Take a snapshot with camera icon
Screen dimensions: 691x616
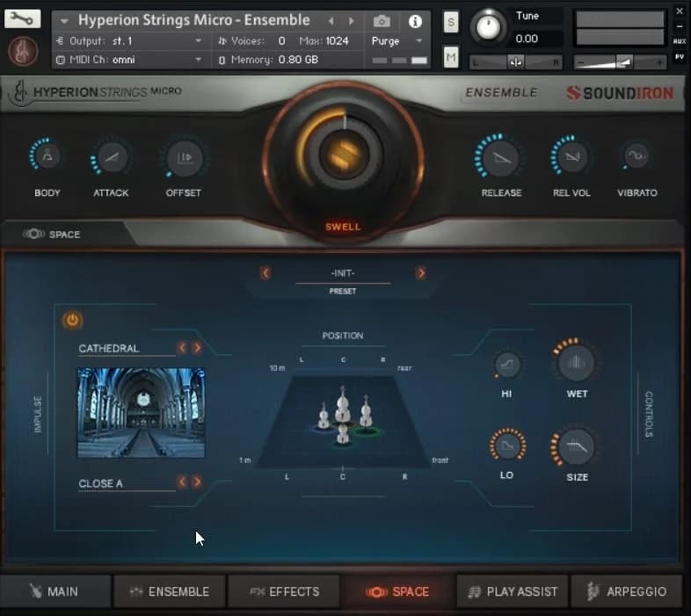point(382,21)
